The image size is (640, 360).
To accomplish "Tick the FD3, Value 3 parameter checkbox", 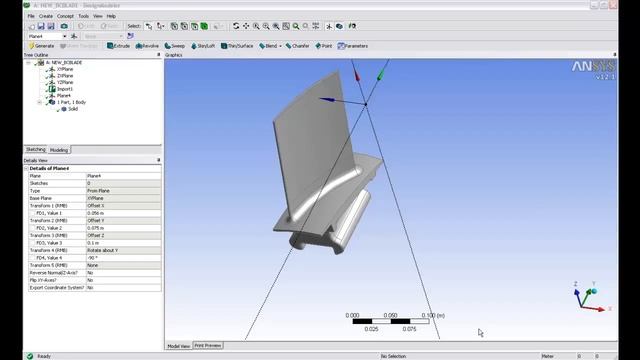I will [33, 243].
